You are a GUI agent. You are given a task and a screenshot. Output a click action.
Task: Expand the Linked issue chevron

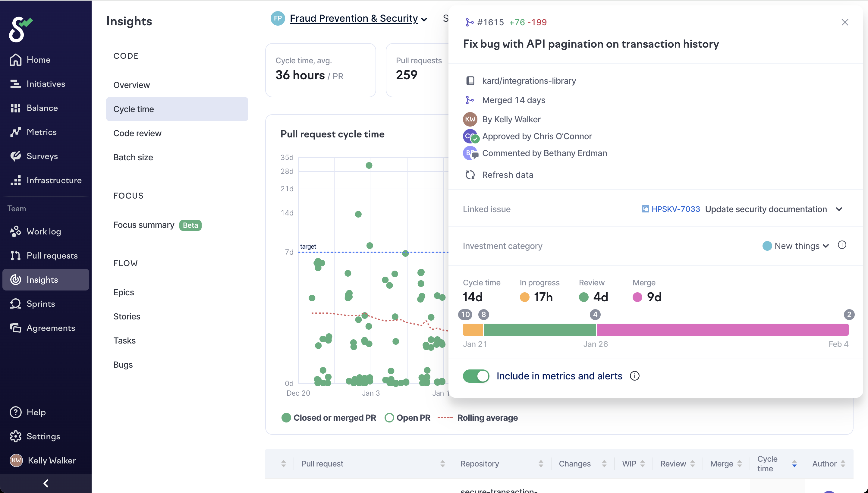[x=839, y=209]
